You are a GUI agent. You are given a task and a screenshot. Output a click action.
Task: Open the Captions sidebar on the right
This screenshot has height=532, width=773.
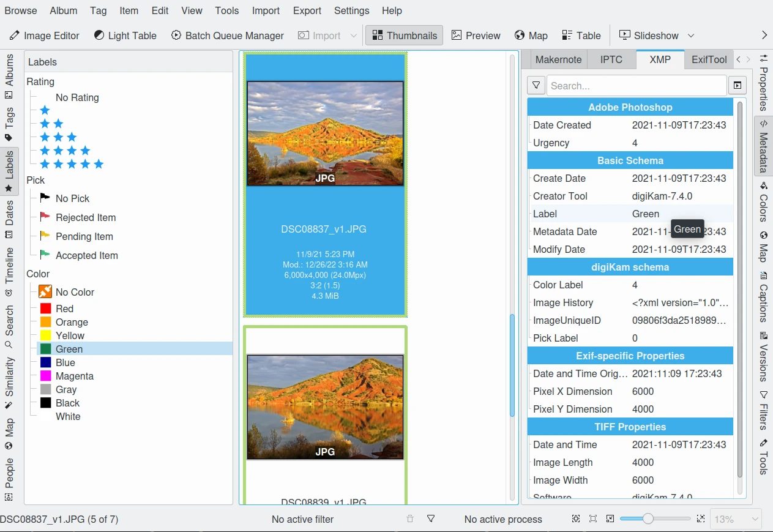click(x=763, y=297)
